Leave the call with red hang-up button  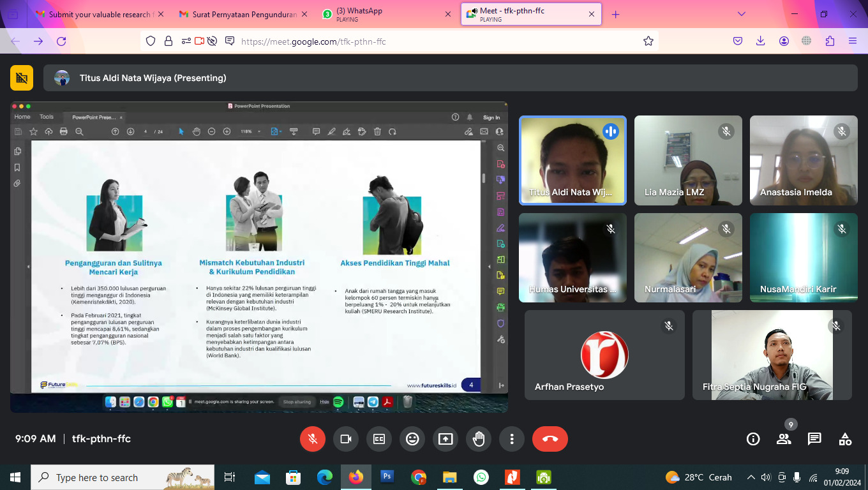click(550, 439)
